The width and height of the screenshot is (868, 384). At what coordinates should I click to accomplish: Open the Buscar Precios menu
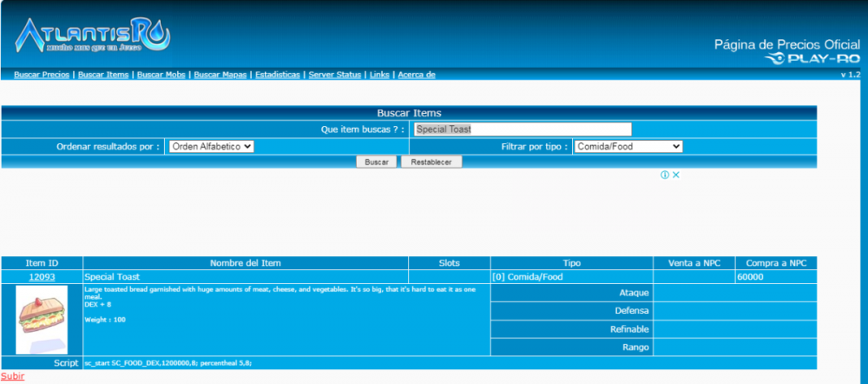[x=42, y=75]
